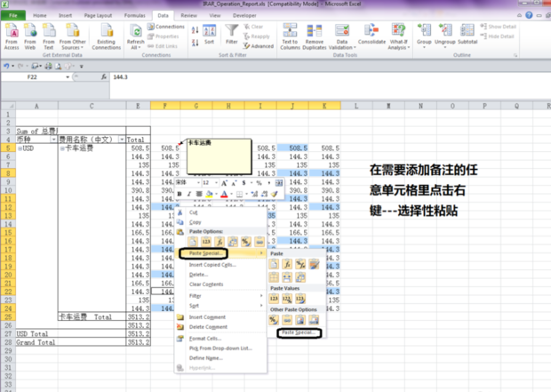
Task: Toggle italic in the mini toolbar
Action: click(x=189, y=193)
